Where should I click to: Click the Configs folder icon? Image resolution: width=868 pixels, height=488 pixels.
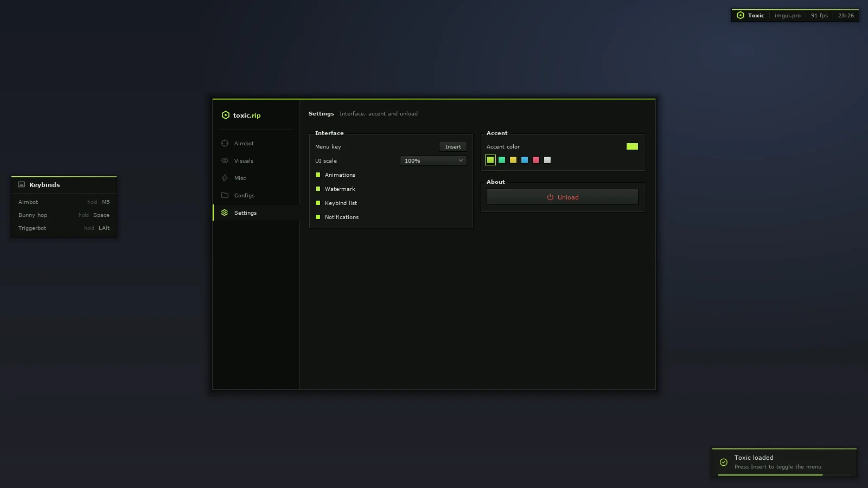[x=225, y=195]
